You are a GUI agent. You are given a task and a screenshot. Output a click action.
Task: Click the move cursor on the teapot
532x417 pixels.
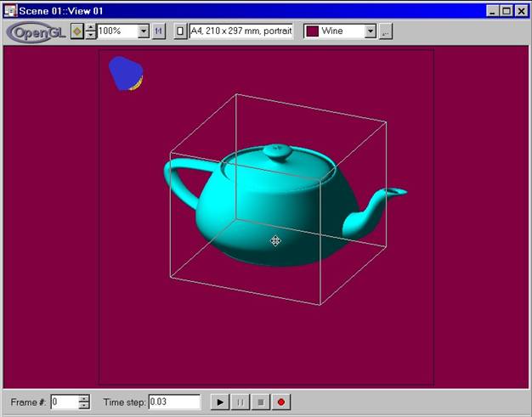(275, 241)
